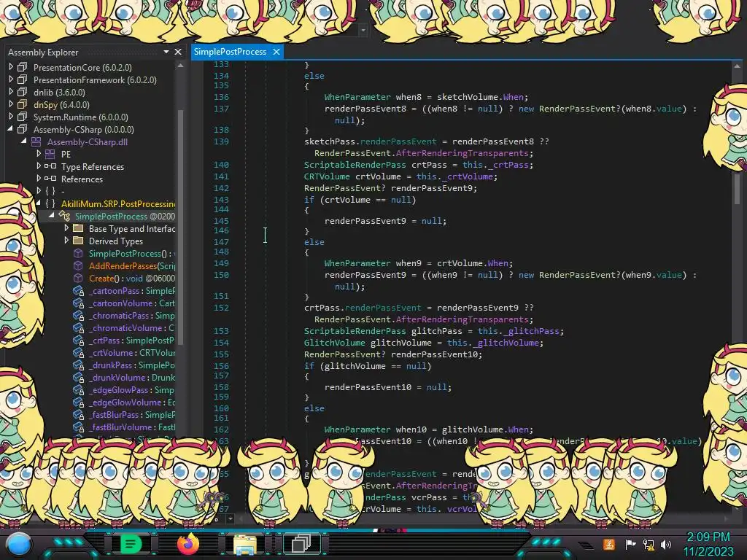Click the Action Center flag tray icon
Screen dimensions: 747x560
tap(630, 544)
